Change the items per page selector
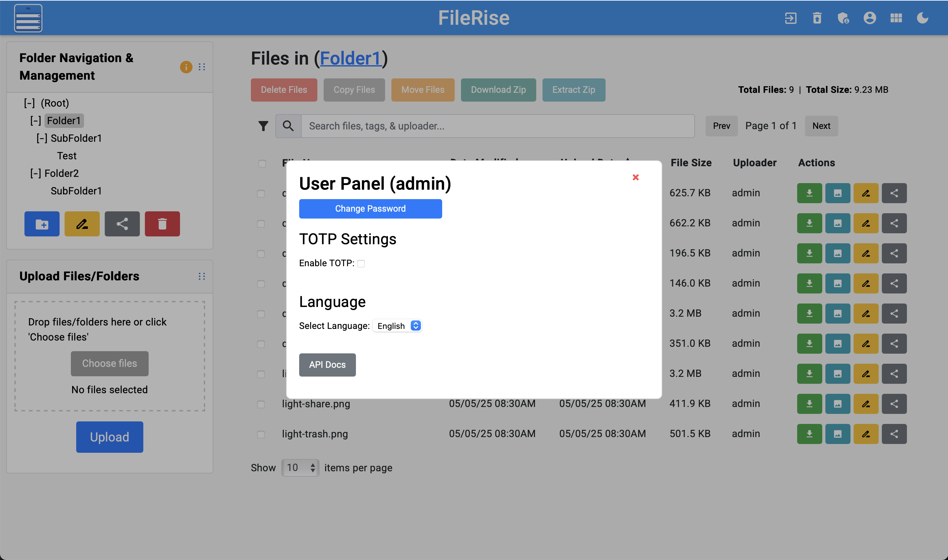The image size is (948, 560). (x=300, y=468)
